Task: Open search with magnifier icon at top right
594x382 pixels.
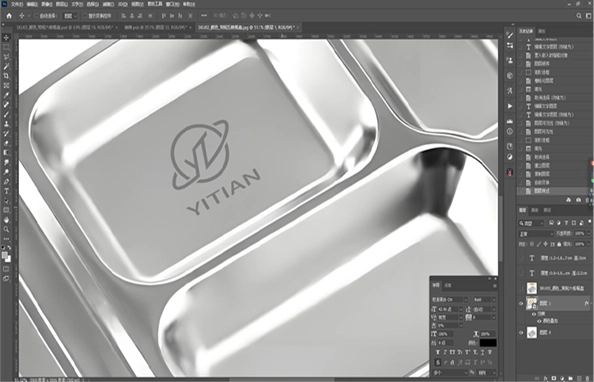Action: [579, 16]
